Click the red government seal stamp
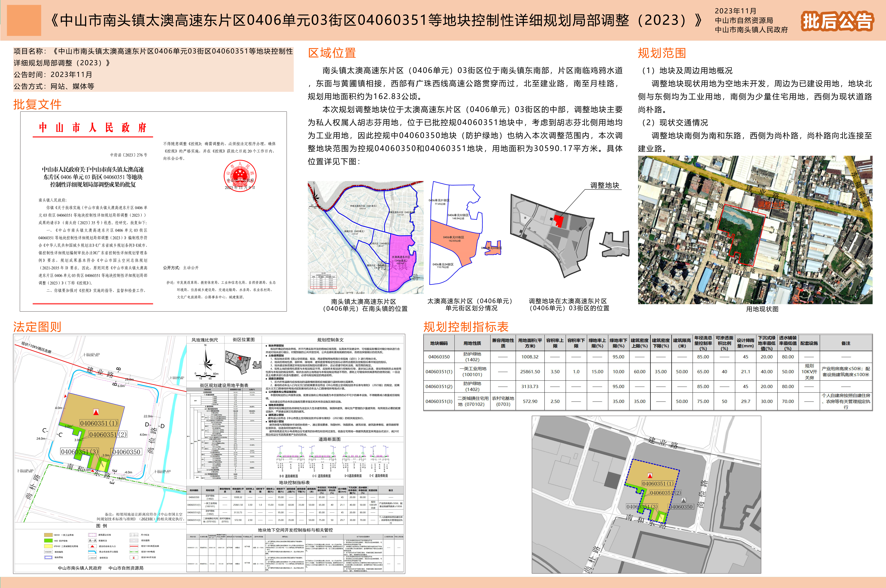 [x=240, y=175]
